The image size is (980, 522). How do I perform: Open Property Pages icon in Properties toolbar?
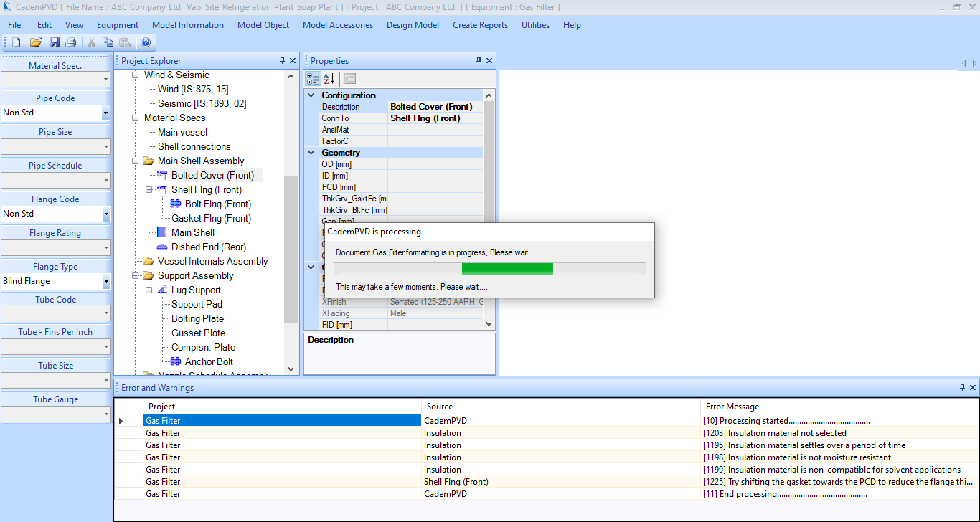(x=350, y=79)
